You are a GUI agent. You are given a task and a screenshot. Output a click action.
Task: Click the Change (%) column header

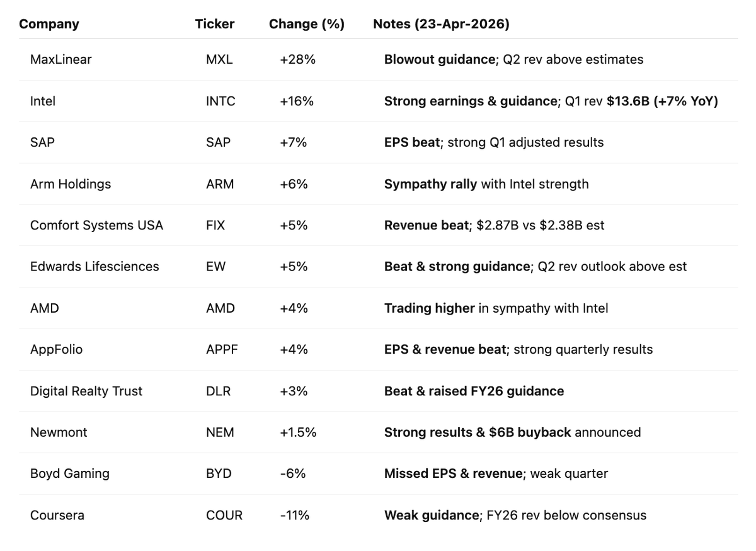point(306,24)
